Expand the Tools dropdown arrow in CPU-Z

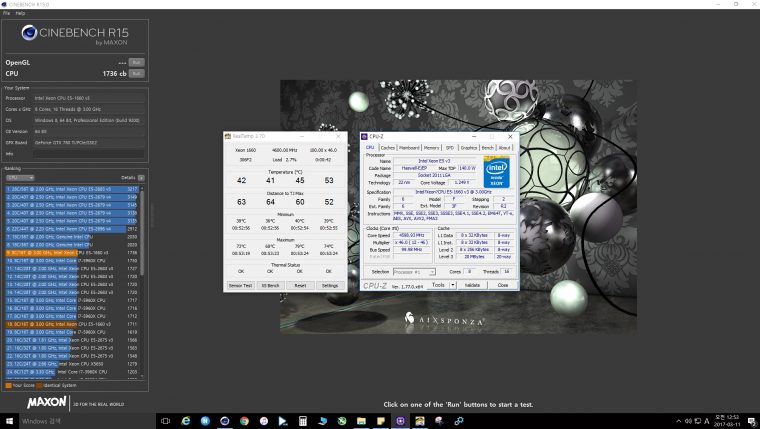pyautogui.click(x=453, y=285)
